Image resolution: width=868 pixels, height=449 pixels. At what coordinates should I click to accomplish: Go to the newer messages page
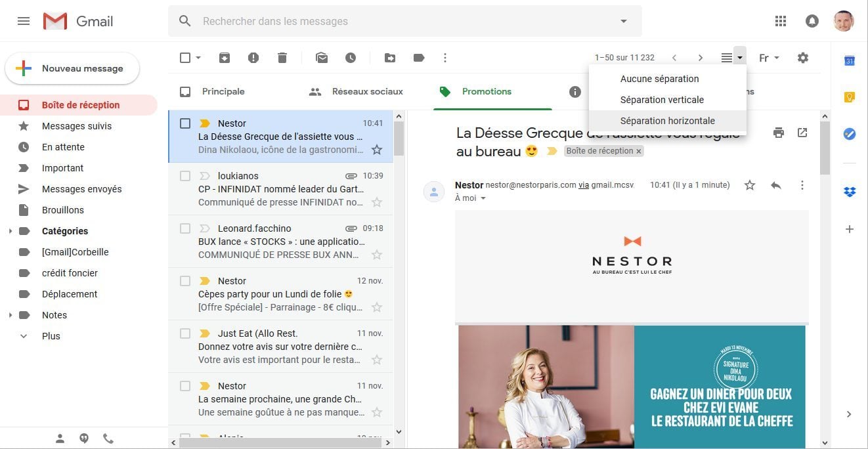[x=674, y=58]
